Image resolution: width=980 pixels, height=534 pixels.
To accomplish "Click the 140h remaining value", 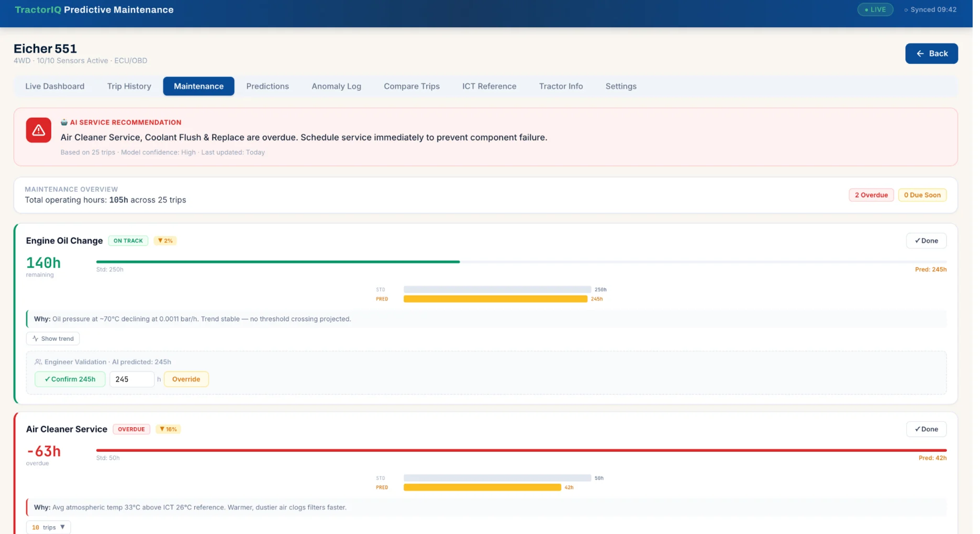I will tap(43, 263).
